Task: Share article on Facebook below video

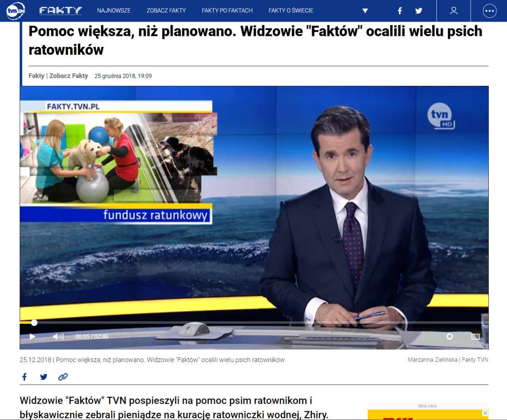Action: pyautogui.click(x=25, y=377)
